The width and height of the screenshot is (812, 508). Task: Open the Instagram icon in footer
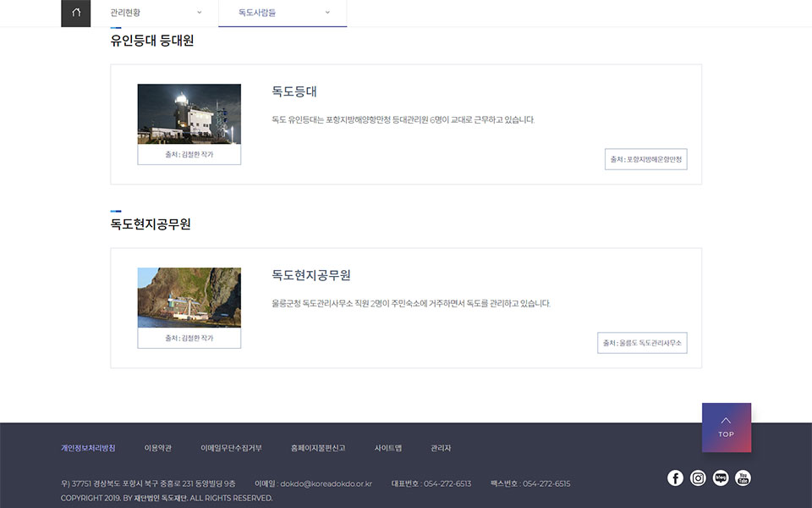pos(698,478)
